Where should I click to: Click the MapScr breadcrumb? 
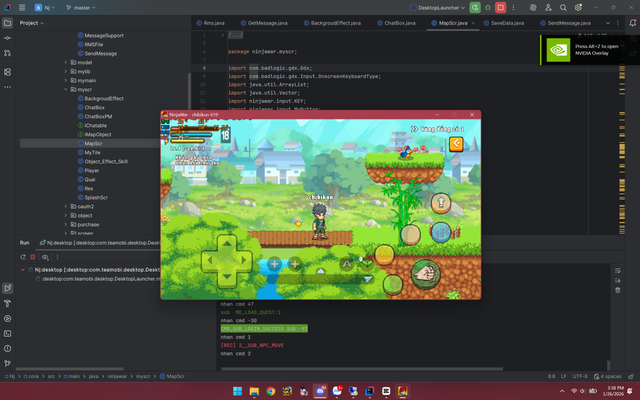pos(172,376)
